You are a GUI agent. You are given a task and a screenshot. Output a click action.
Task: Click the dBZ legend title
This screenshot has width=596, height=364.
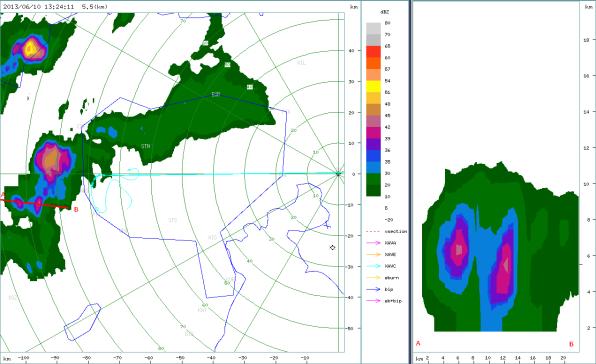[x=384, y=12]
